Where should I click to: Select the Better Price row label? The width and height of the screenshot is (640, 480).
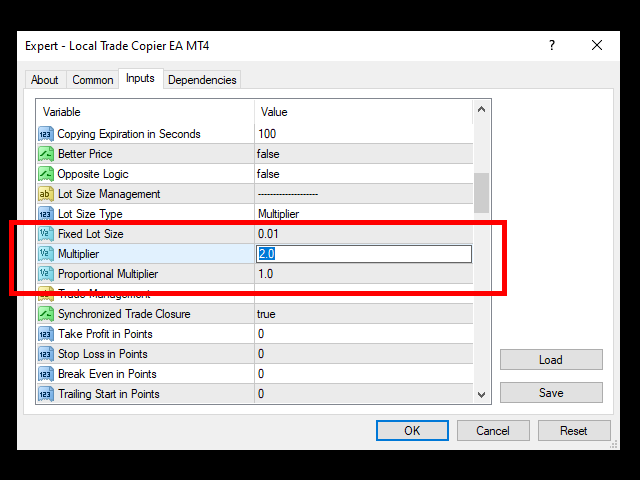click(x=85, y=154)
